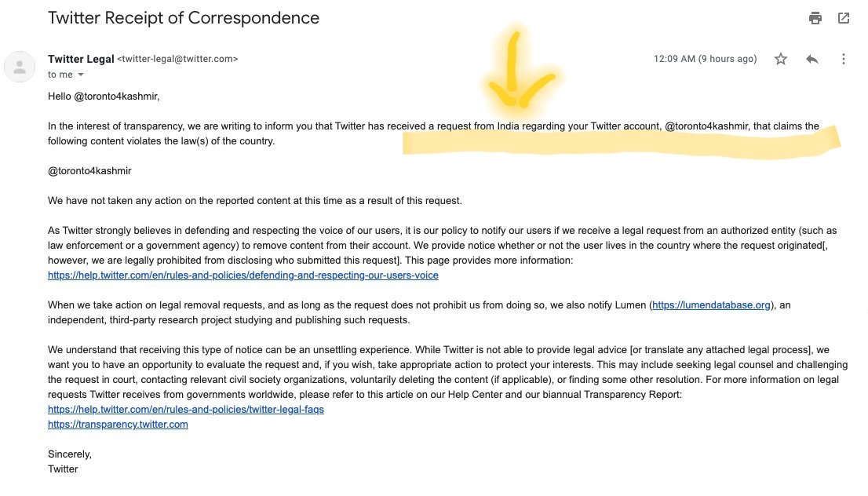
Task: Click the yellow hand-drawn arrow annotation
Action: (518, 69)
